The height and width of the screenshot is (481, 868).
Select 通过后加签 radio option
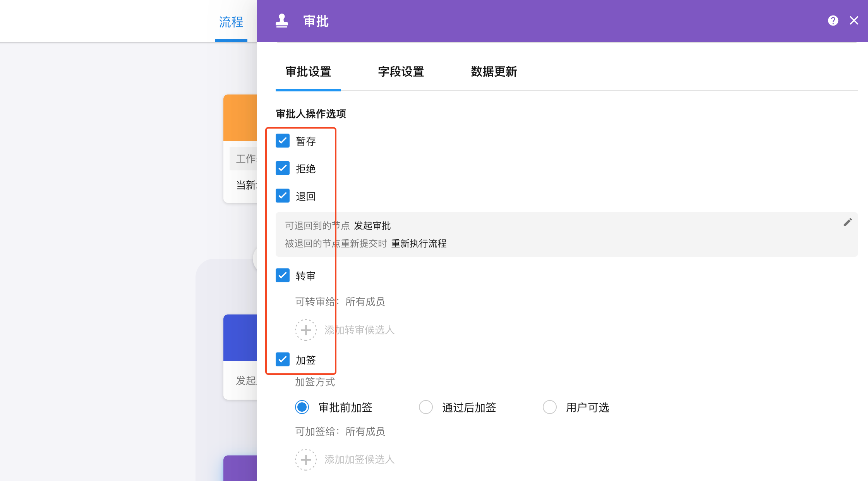coord(426,407)
